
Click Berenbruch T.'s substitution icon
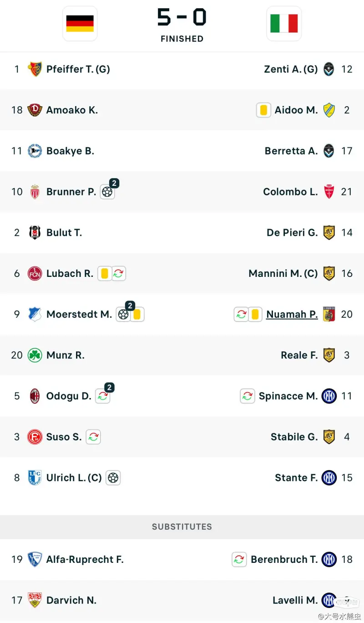(x=239, y=559)
